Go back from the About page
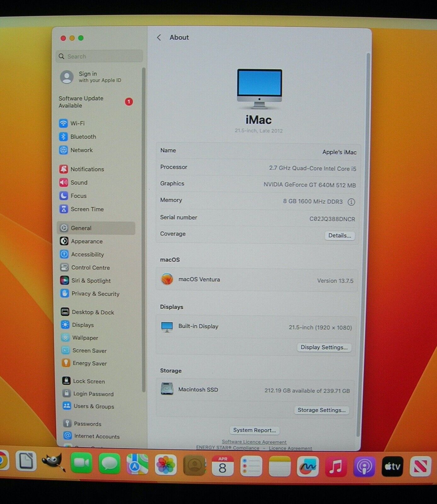 coord(159,37)
